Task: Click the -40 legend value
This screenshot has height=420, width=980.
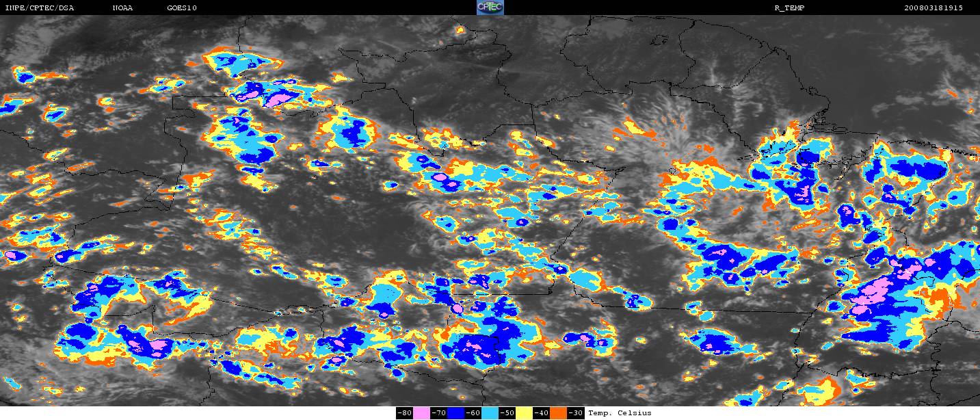Action: pos(541,413)
